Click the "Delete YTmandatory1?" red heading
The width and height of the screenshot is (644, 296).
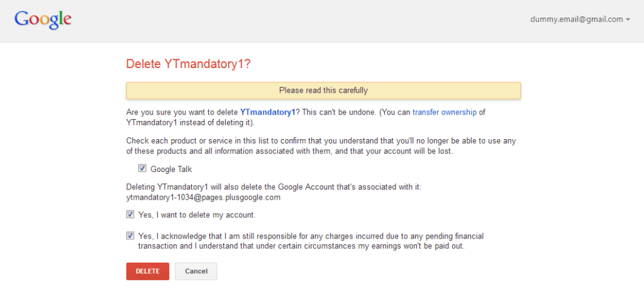click(x=189, y=64)
